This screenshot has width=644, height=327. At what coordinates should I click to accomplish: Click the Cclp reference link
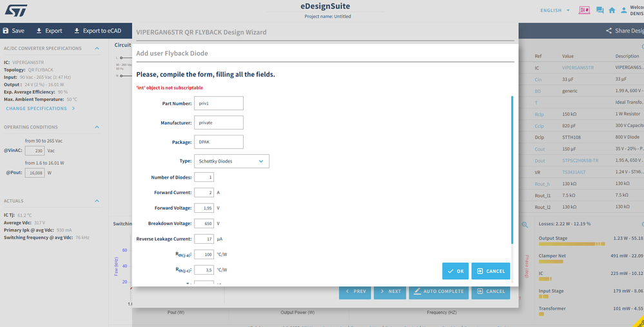pyautogui.click(x=539, y=126)
